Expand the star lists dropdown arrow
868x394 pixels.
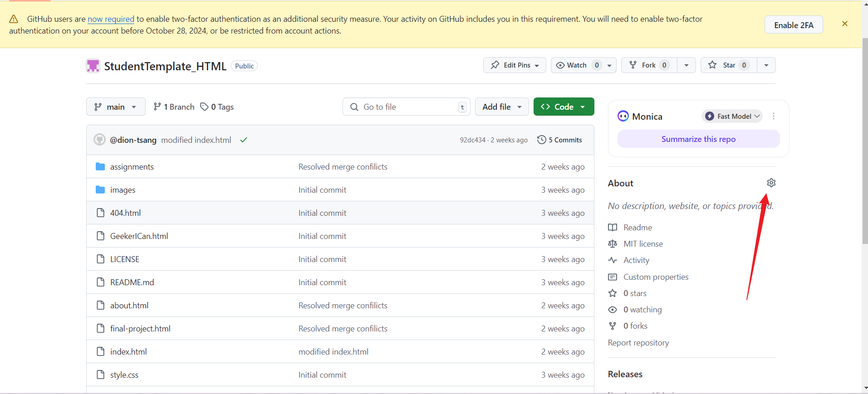click(x=766, y=65)
